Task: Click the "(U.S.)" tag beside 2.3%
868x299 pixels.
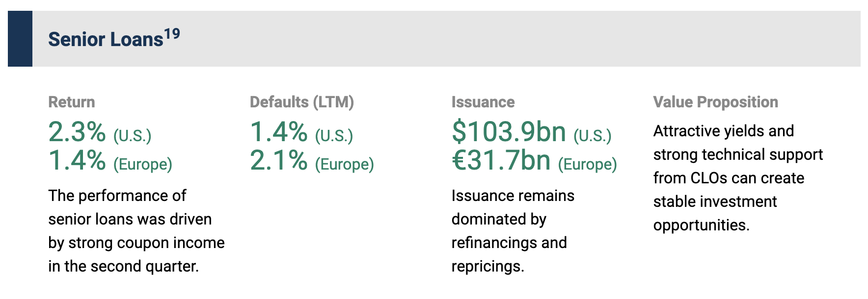Action: (x=132, y=135)
